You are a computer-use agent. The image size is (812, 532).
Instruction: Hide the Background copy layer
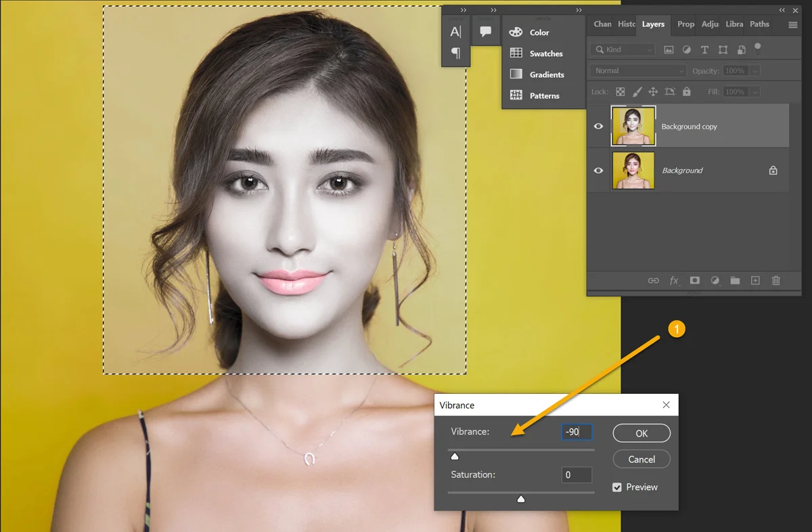pos(598,126)
